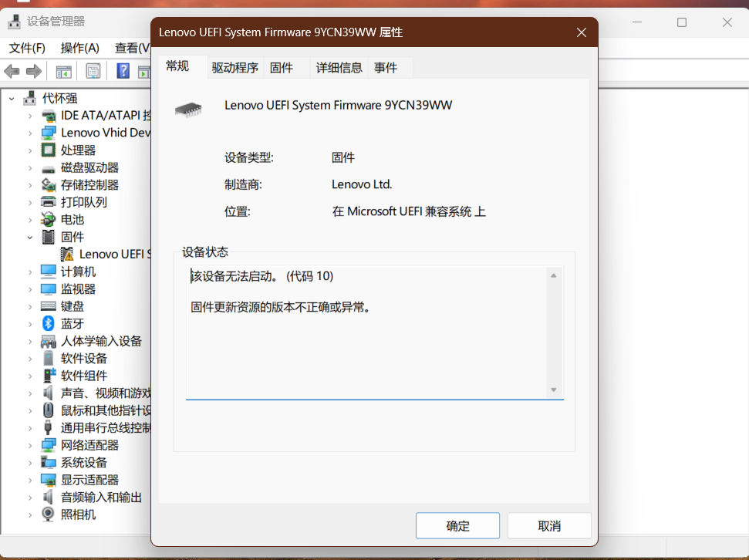Select the 人体学输入设备 HID icon
749x560 pixels.
tap(49, 341)
